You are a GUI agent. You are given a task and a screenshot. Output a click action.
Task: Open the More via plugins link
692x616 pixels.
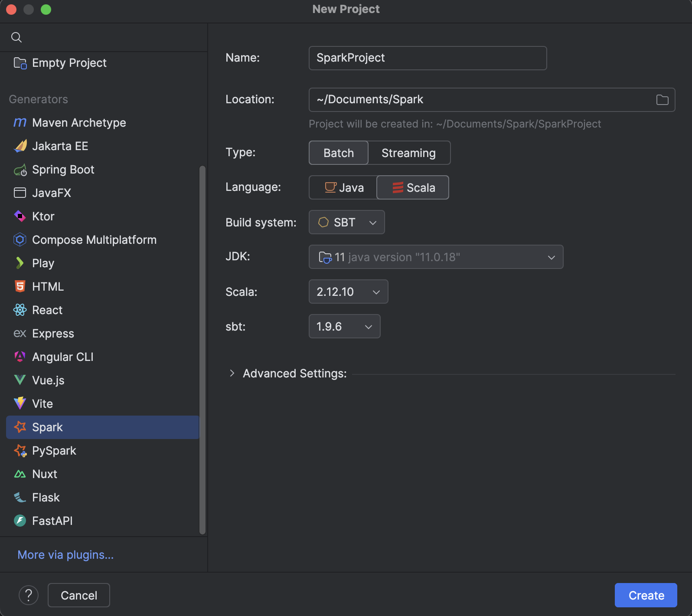65,554
